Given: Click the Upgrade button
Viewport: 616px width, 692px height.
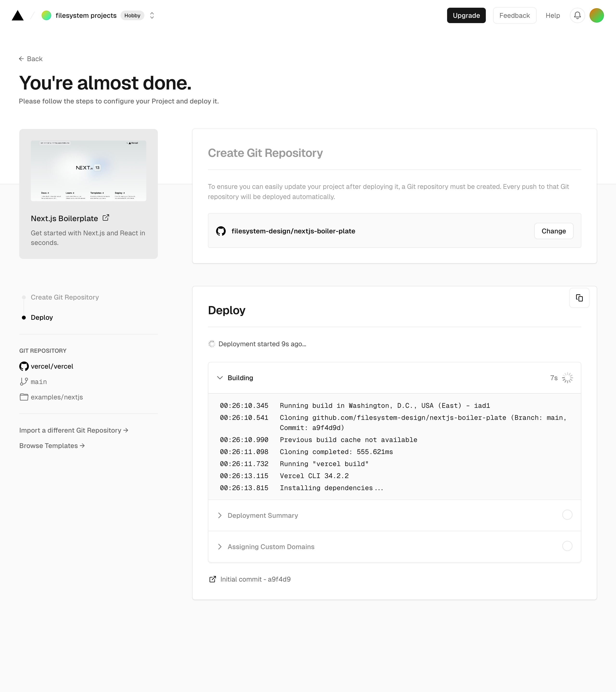Looking at the screenshot, I should 466,16.
